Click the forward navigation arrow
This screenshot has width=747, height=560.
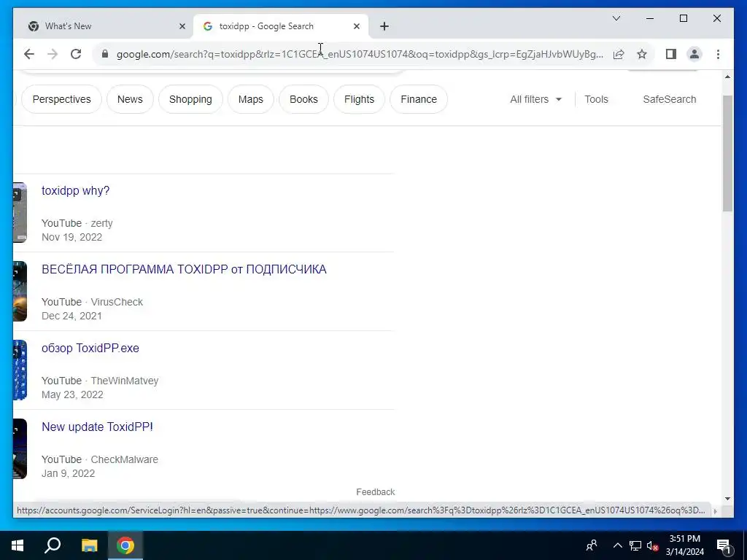click(x=53, y=54)
